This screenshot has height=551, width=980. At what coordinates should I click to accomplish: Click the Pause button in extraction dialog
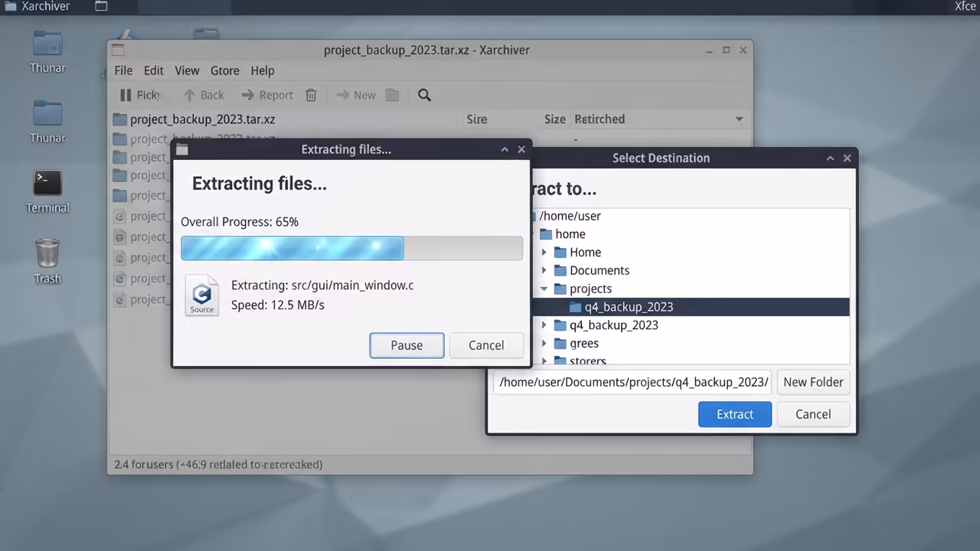407,345
